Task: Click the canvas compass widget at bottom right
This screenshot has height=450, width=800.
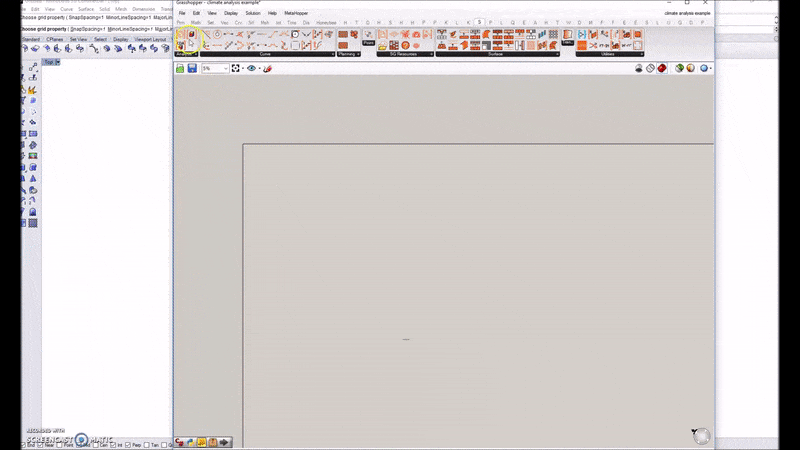Action: click(700, 435)
